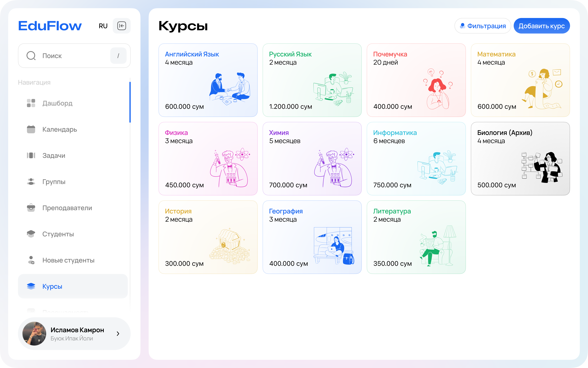Click the reading man illustration on Литература
Viewport: 588px width, 368px height.
[438, 246]
